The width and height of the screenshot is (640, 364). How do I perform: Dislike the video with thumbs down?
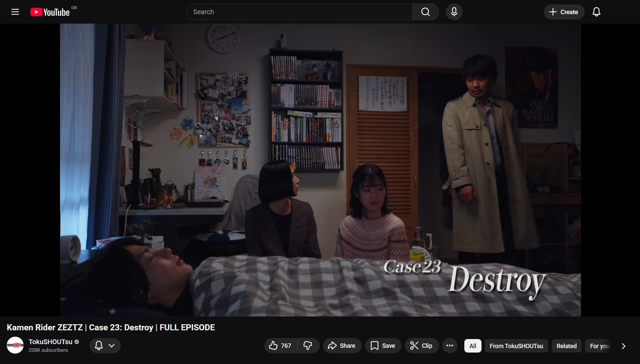click(308, 346)
